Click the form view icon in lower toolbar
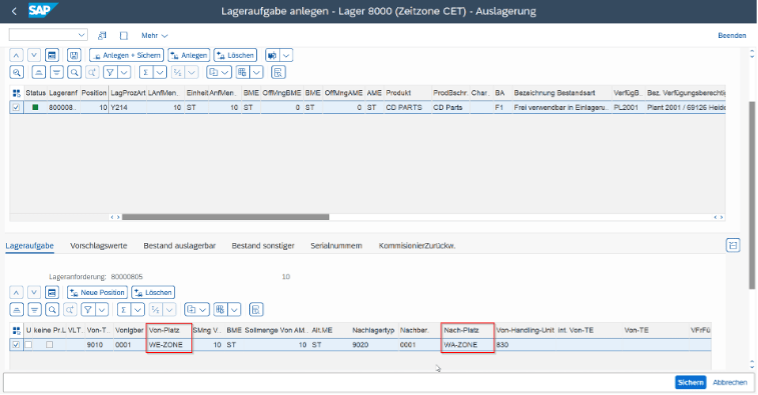Screen dimensions: 758x395 (52, 293)
